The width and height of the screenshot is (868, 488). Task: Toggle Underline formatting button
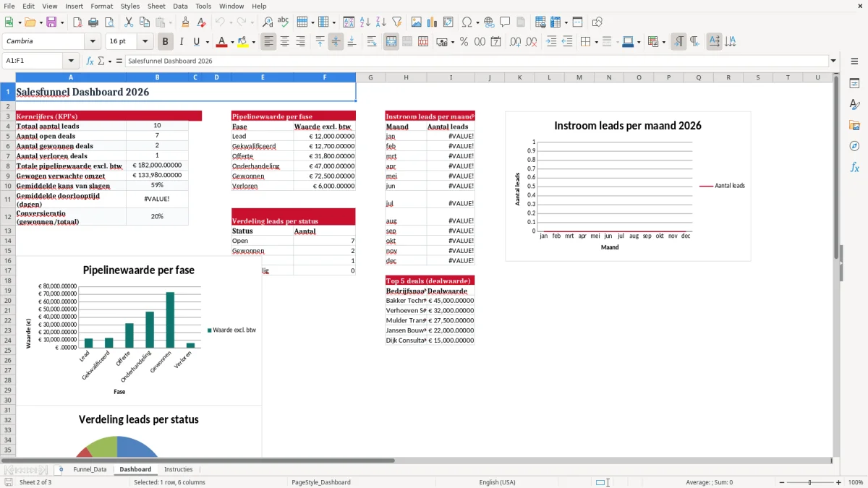(197, 42)
